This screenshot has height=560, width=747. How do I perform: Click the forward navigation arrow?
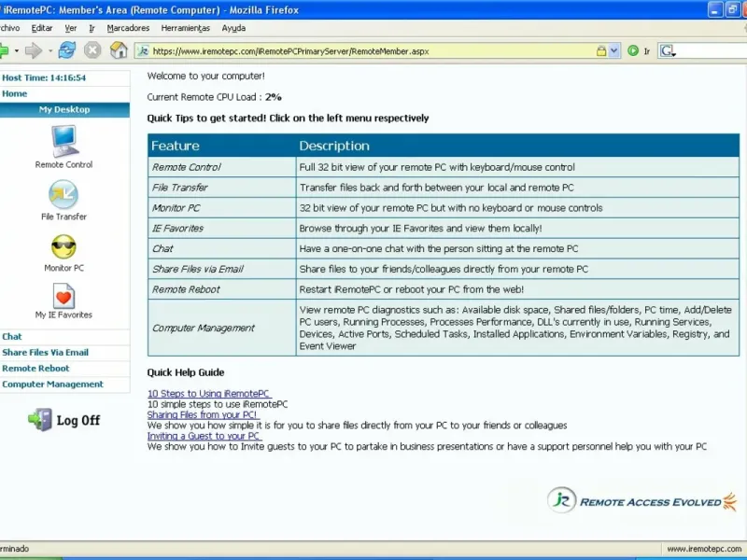(x=33, y=50)
